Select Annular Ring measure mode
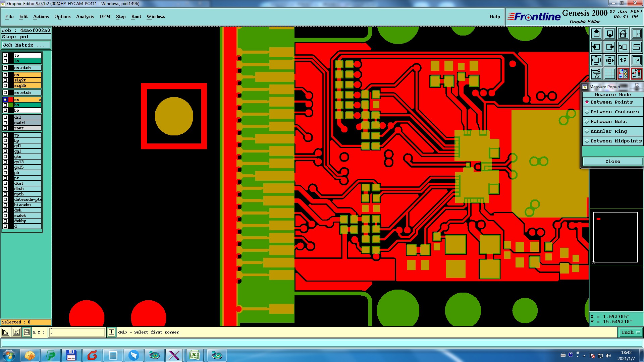 click(608, 131)
